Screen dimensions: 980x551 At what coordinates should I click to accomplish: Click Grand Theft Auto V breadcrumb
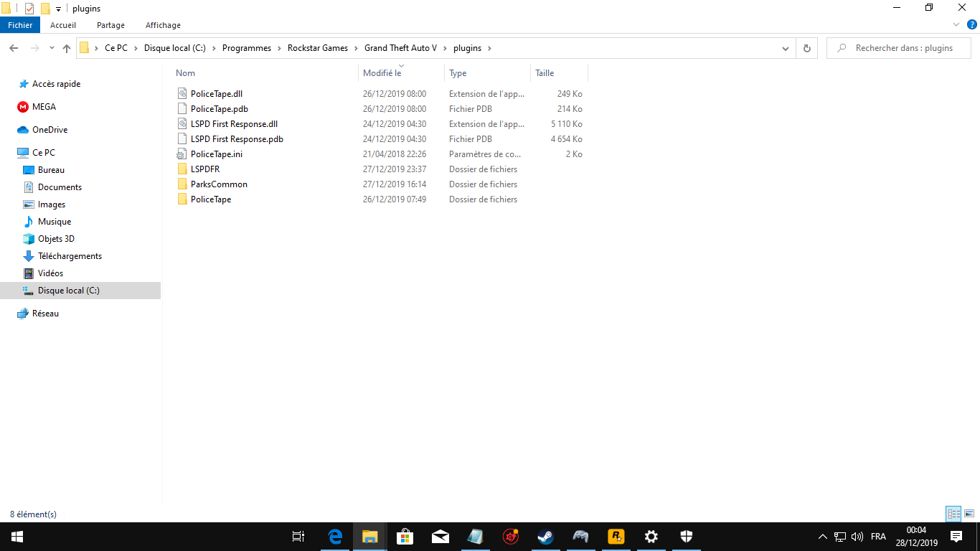click(x=400, y=48)
